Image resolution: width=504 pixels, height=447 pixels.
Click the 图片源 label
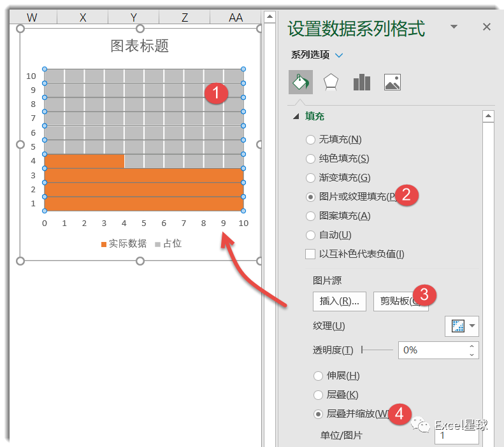(327, 281)
